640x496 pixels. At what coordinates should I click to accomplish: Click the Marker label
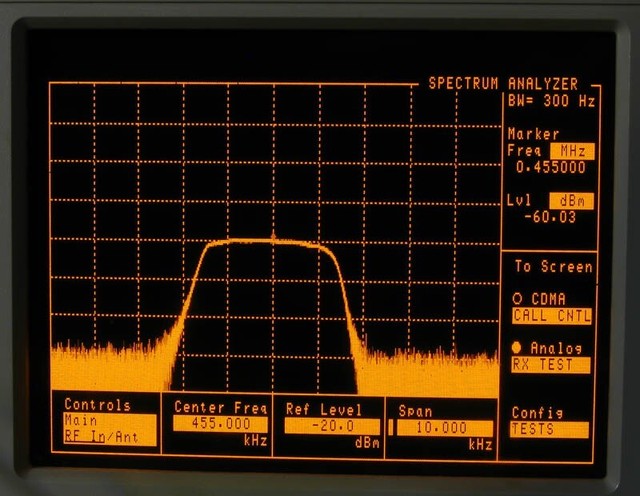533,134
